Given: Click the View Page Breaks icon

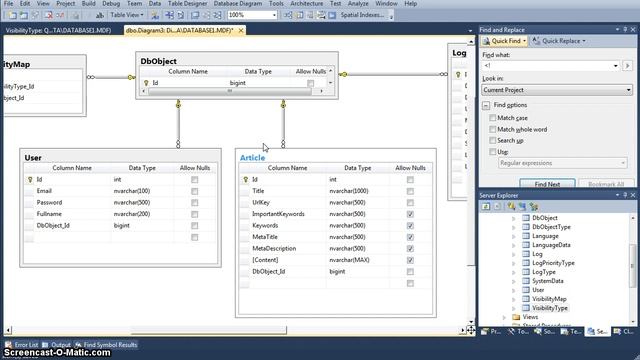Looking at the screenshot, I should tap(169, 16).
